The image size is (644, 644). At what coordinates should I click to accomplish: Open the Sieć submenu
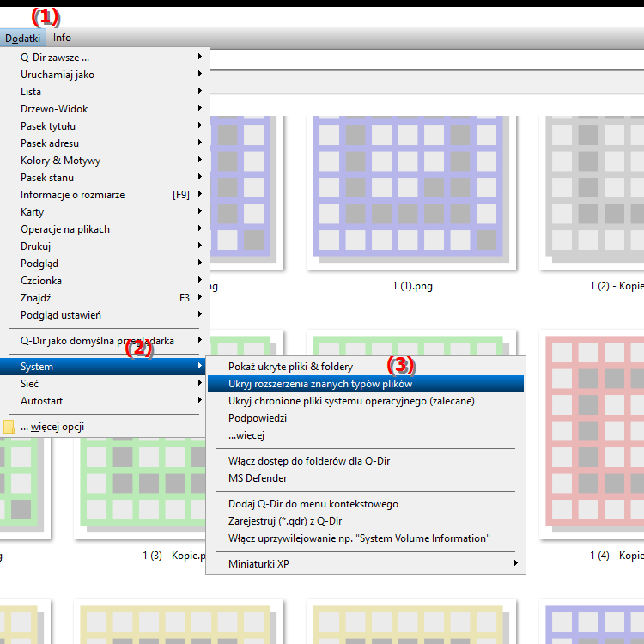105,384
